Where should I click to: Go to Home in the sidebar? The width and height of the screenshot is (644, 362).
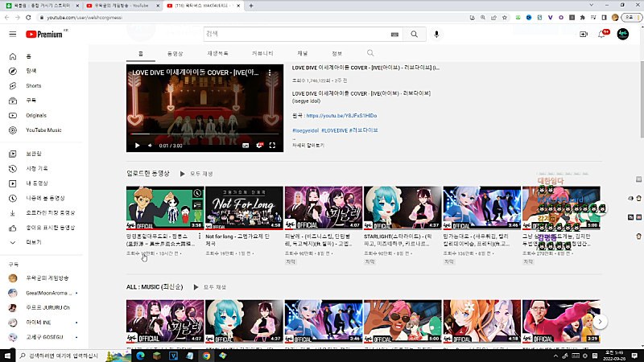(x=41, y=56)
